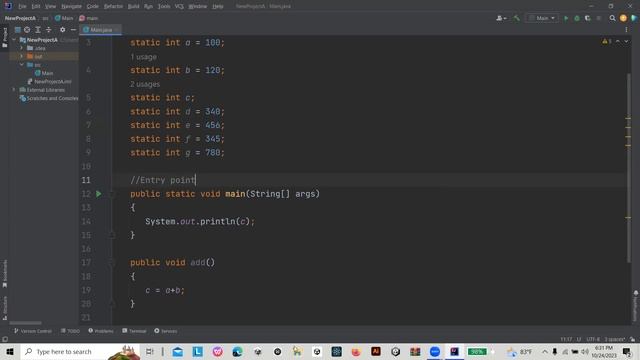640x360 pixels.
Task: Click the Debug bug icon
Action: pyautogui.click(x=577, y=18)
